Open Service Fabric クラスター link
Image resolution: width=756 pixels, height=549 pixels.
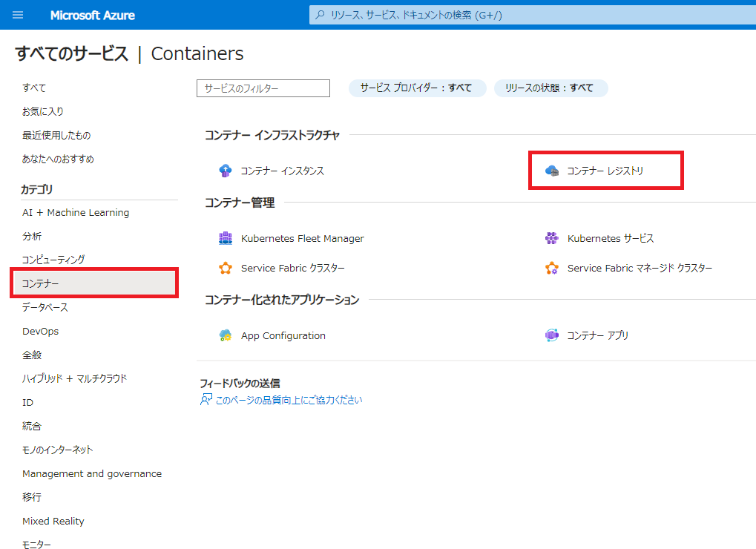tap(292, 268)
